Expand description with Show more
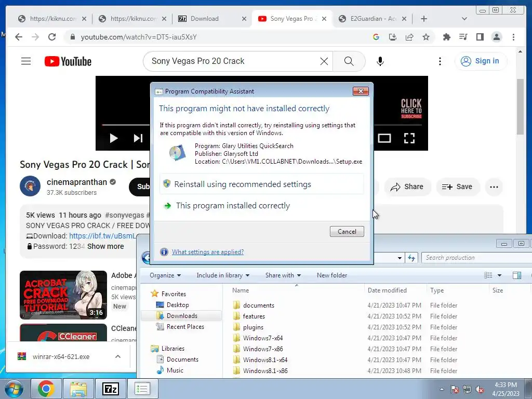This screenshot has width=532, height=399. point(105,246)
